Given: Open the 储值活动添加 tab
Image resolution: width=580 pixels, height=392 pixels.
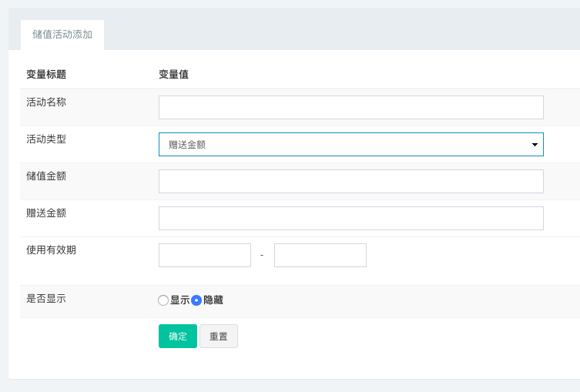Looking at the screenshot, I should 62,35.
